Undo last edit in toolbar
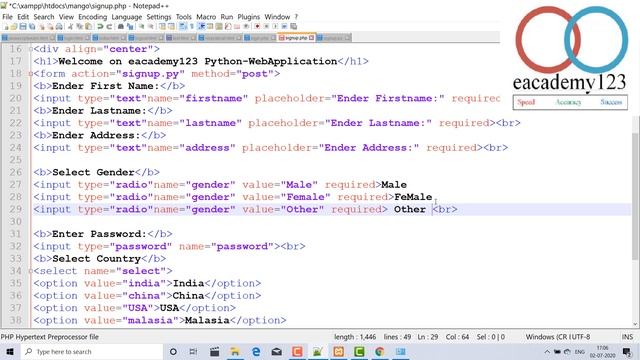Image resolution: width=640 pixels, height=360 pixels. click(100, 27)
